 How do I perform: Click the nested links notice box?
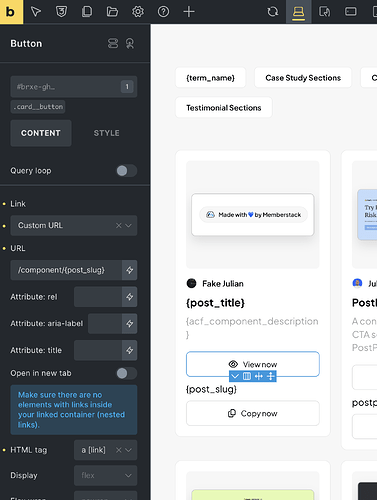point(74,410)
